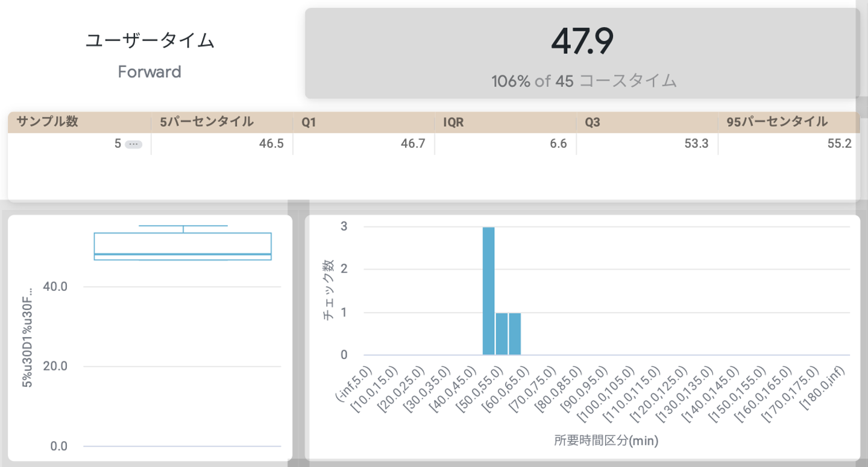Click the 46.5 cell in the table
Image resolution: width=868 pixels, height=467 pixels.
(271, 145)
